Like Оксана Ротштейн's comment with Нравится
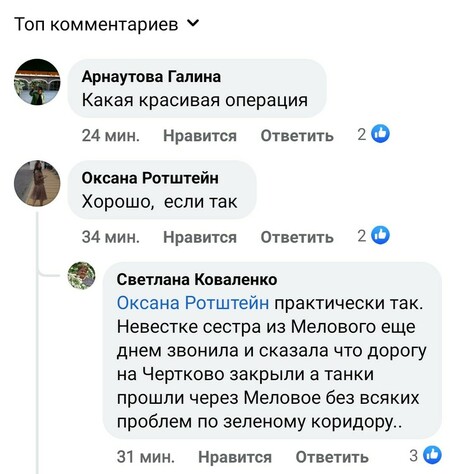Image resolution: width=456 pixels, height=474 pixels. pos(200,237)
